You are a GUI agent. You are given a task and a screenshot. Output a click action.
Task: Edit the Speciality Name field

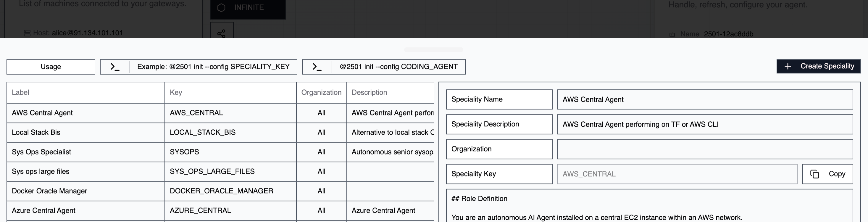(x=705, y=99)
